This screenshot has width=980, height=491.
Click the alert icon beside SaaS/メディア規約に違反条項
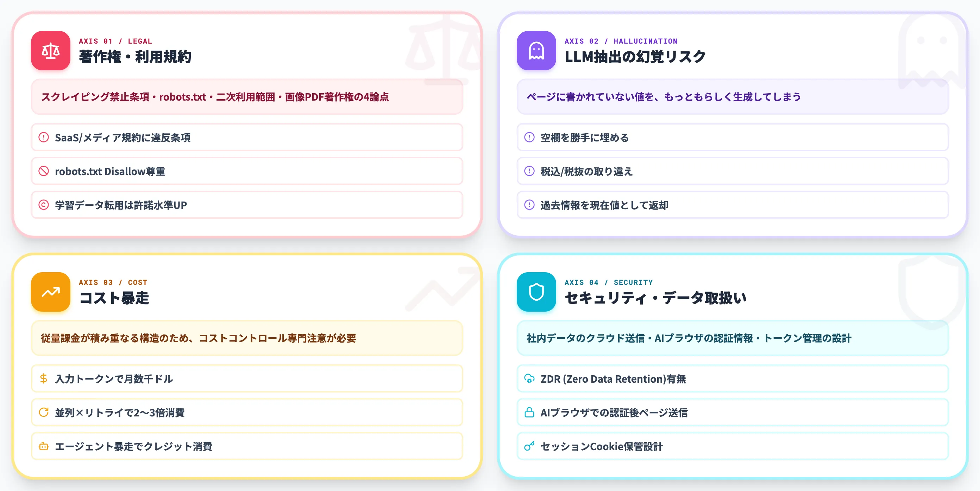click(44, 137)
